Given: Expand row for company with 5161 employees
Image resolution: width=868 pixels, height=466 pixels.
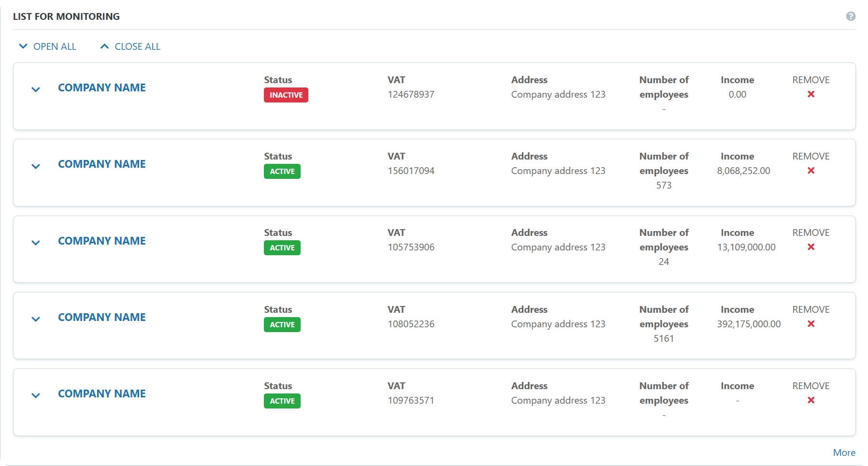Looking at the screenshot, I should 36,319.
